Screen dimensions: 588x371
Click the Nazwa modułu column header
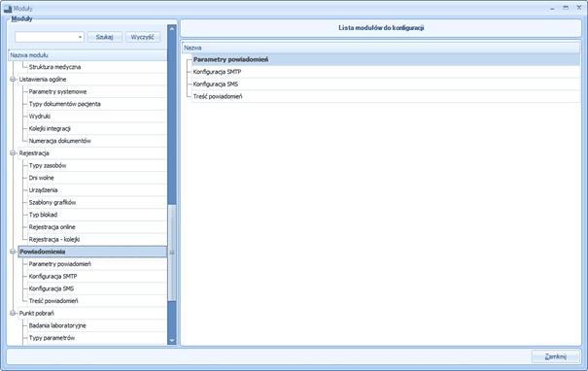coord(87,55)
